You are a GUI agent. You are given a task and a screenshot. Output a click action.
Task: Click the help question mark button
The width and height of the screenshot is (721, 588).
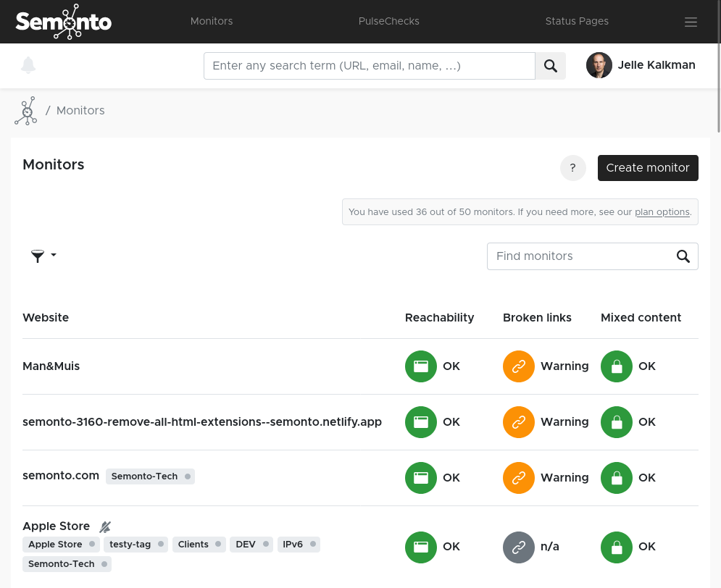point(572,168)
